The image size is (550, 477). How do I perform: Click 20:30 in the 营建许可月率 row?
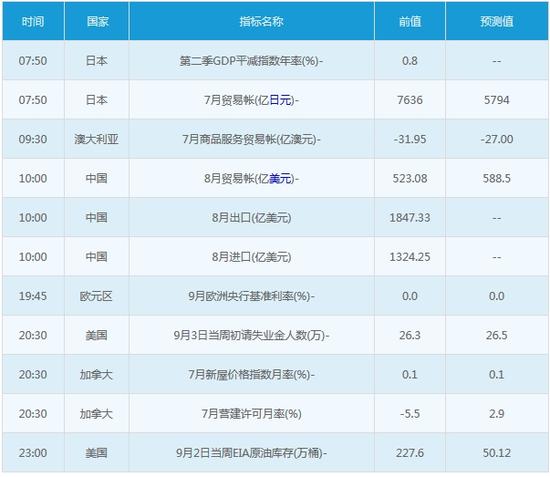[33, 414]
